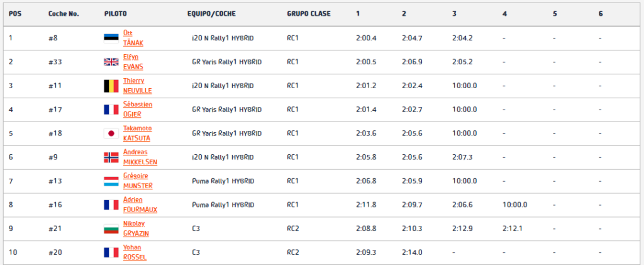The width and height of the screenshot is (644, 265).
Task: Open Takamoto Katsuta driver link
Action: tap(137, 133)
